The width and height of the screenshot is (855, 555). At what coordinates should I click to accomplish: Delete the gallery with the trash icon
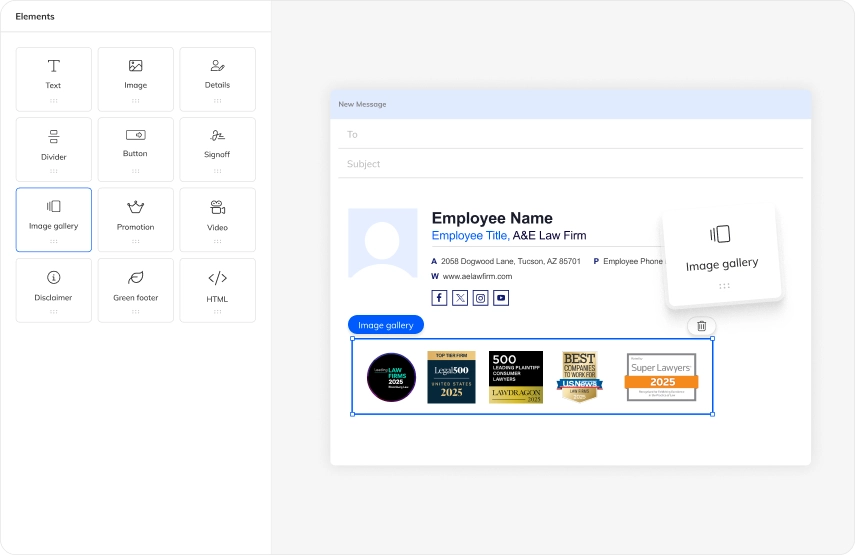coord(702,326)
